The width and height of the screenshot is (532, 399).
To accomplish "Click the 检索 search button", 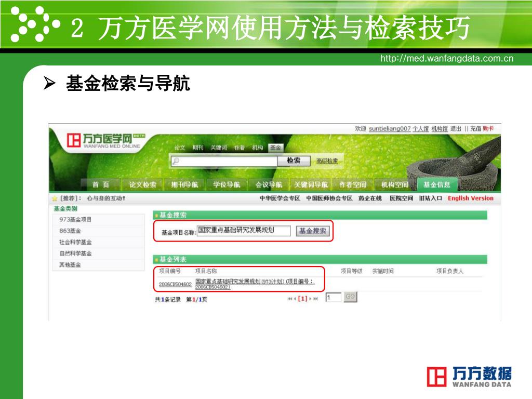I will click(x=294, y=161).
